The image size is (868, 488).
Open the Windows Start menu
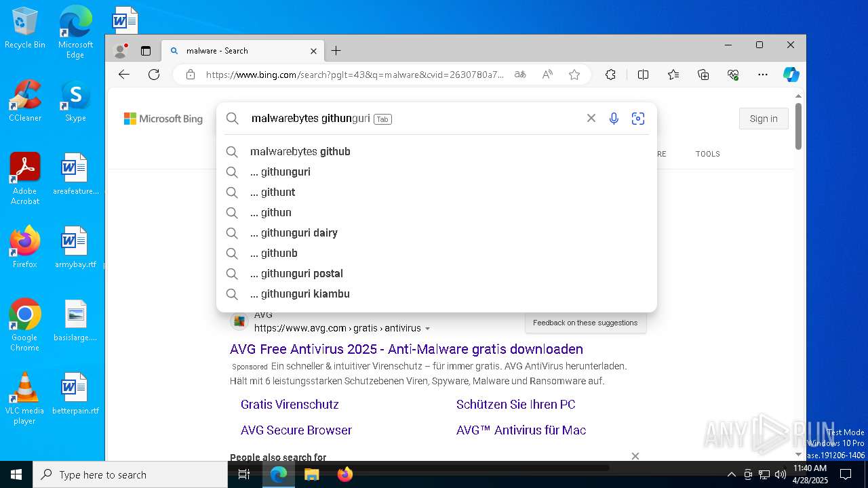(x=16, y=474)
